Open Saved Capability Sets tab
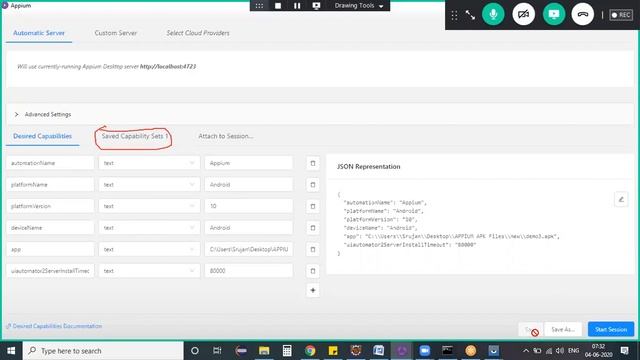 (x=135, y=136)
